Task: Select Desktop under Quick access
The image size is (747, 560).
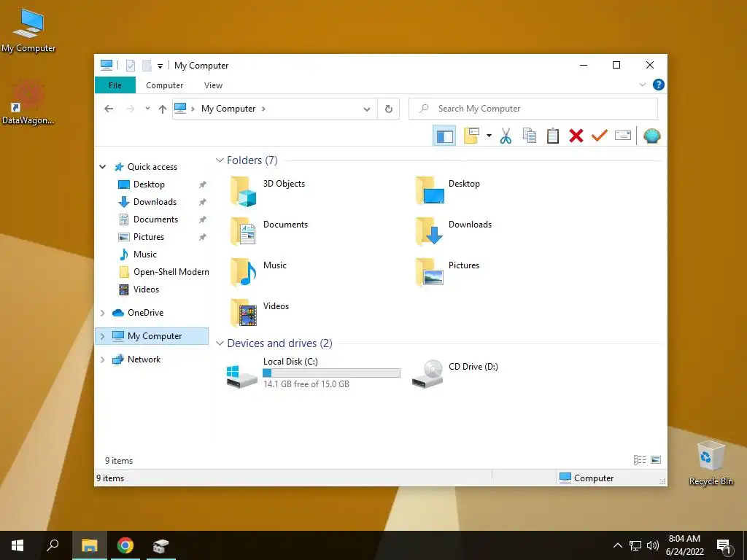Action: tap(149, 184)
